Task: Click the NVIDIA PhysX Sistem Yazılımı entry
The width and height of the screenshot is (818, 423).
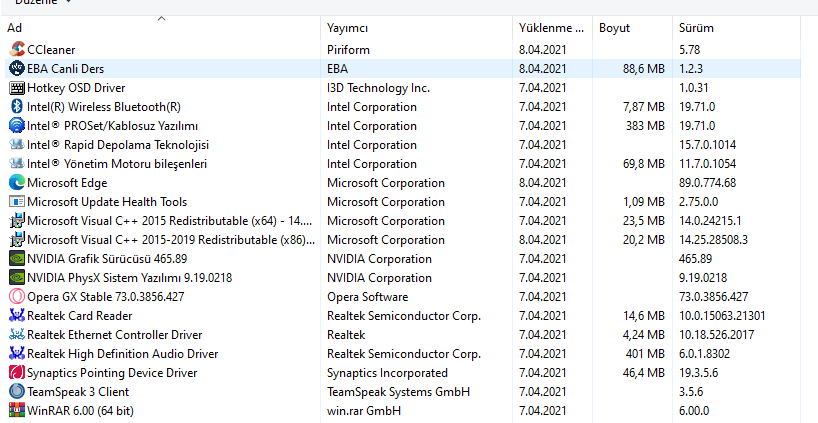Action: (x=129, y=278)
